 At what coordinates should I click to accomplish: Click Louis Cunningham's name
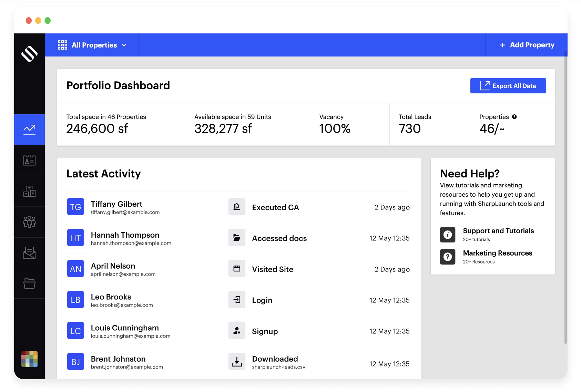click(x=125, y=328)
